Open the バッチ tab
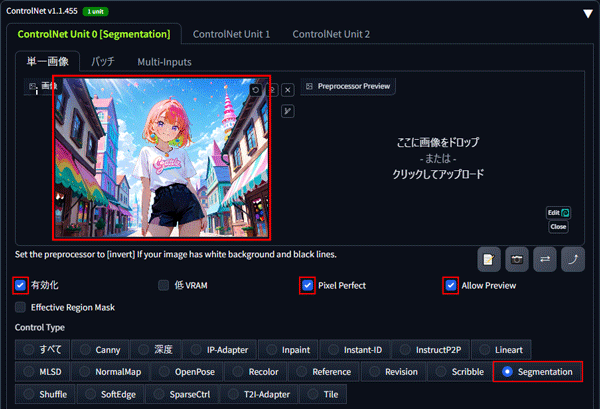 (102, 62)
